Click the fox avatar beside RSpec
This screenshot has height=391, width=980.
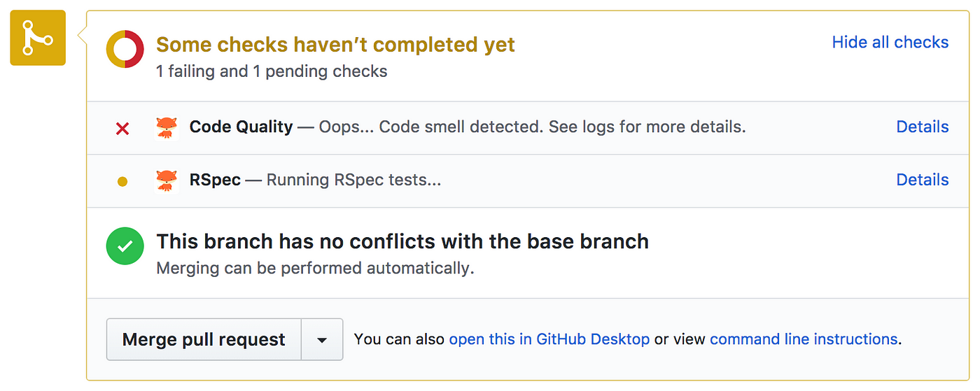pyautogui.click(x=166, y=180)
